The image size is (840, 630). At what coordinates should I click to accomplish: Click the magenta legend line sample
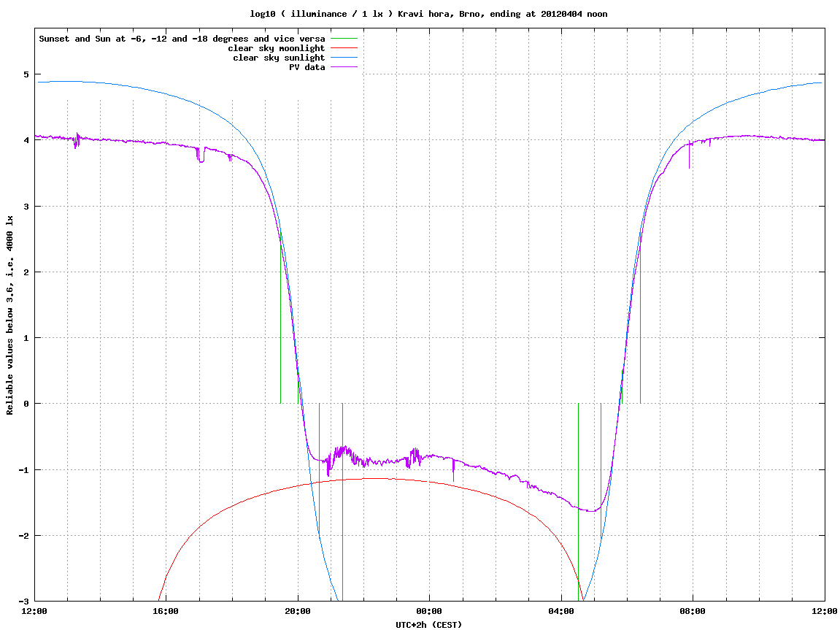pos(344,67)
